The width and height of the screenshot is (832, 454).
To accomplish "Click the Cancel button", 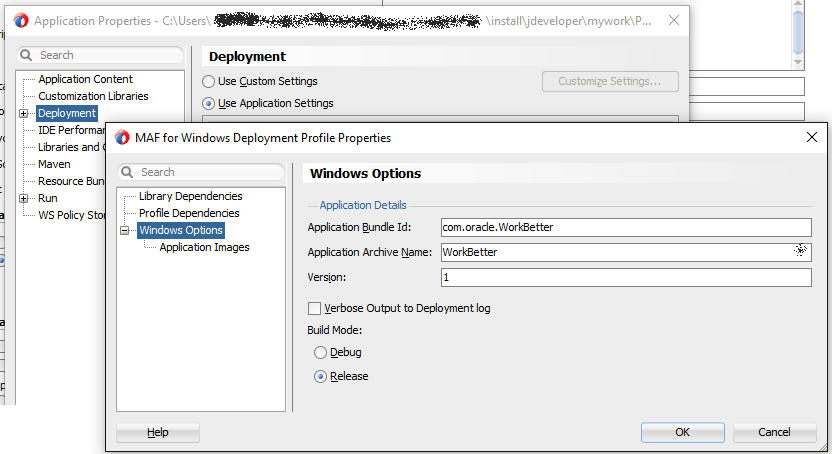I will coord(774,432).
